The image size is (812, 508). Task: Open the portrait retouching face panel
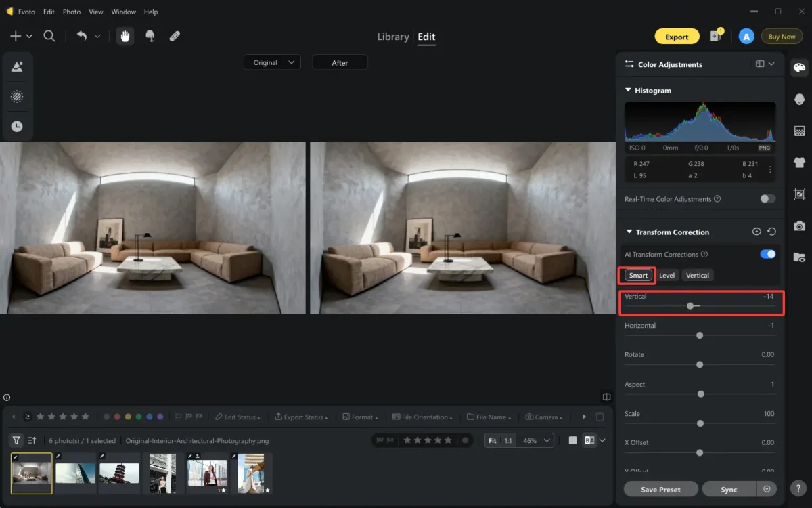click(799, 99)
